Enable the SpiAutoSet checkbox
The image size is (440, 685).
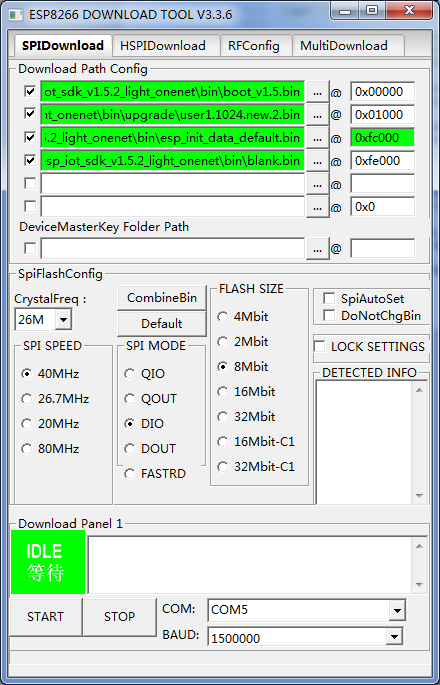click(x=329, y=298)
